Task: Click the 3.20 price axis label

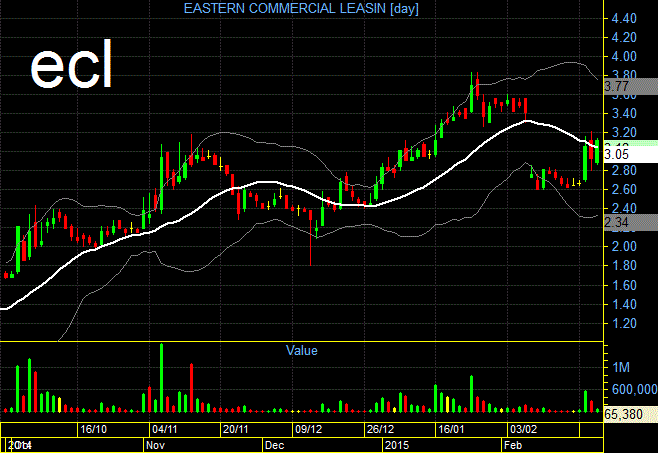Action: [624, 133]
